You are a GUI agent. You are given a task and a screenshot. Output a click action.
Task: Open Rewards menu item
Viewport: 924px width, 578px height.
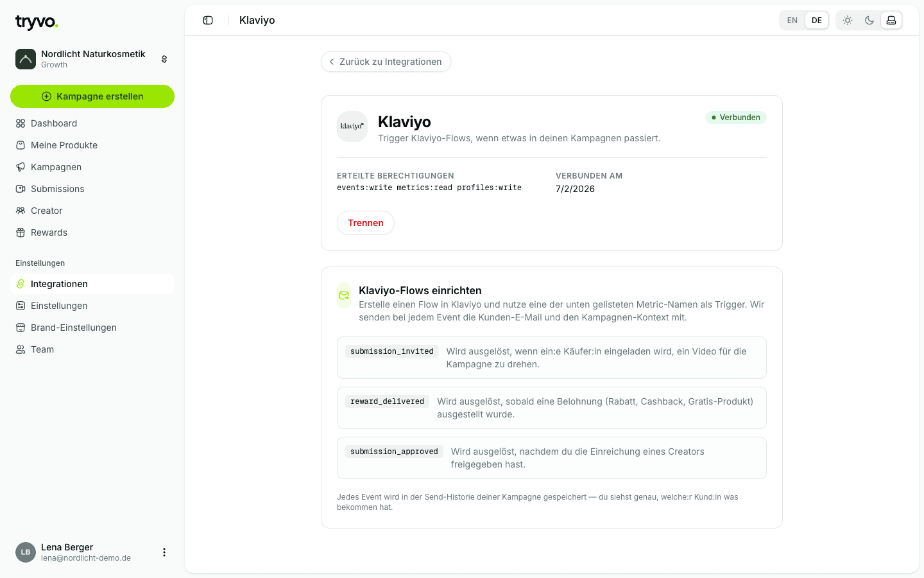pyautogui.click(x=92, y=232)
